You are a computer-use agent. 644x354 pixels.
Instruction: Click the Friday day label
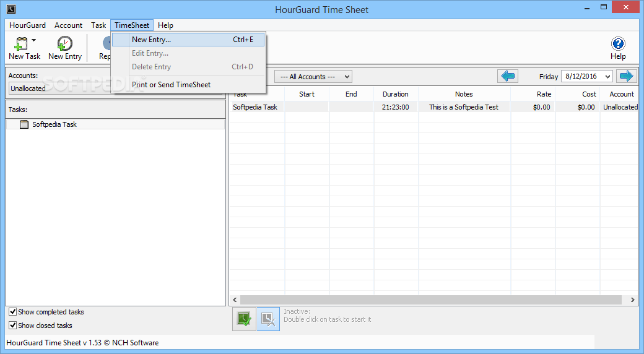pyautogui.click(x=548, y=76)
